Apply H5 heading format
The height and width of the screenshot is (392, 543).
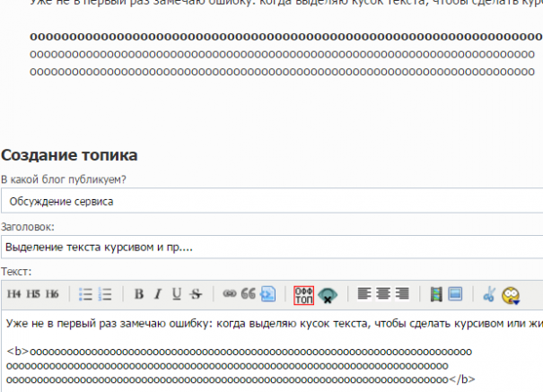pos(33,293)
